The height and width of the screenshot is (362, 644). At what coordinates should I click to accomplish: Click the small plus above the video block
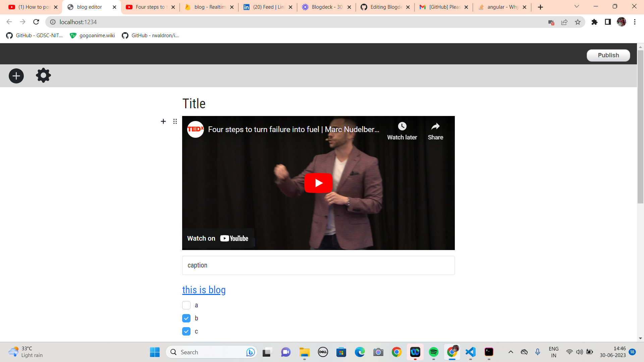coord(163,121)
